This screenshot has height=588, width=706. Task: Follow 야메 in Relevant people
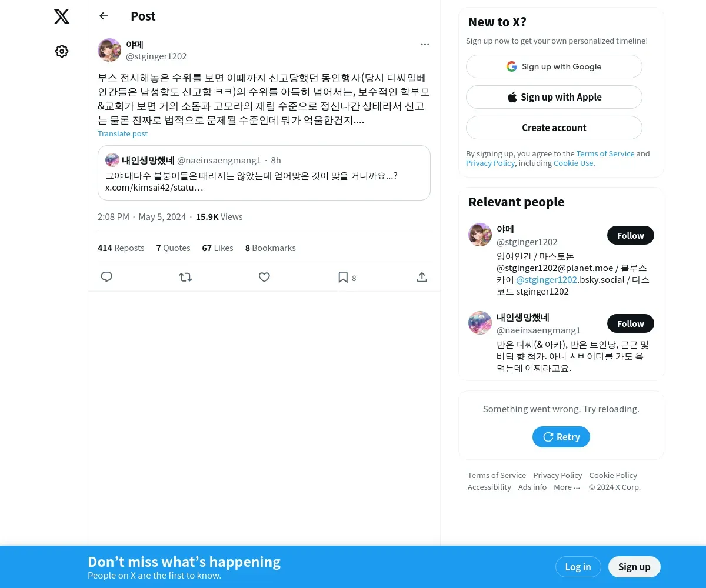(631, 235)
